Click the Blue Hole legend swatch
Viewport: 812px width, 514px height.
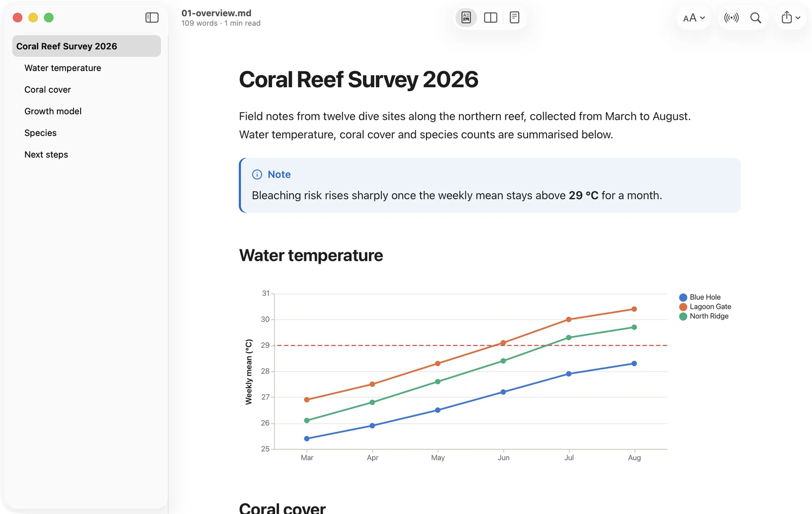(683, 297)
